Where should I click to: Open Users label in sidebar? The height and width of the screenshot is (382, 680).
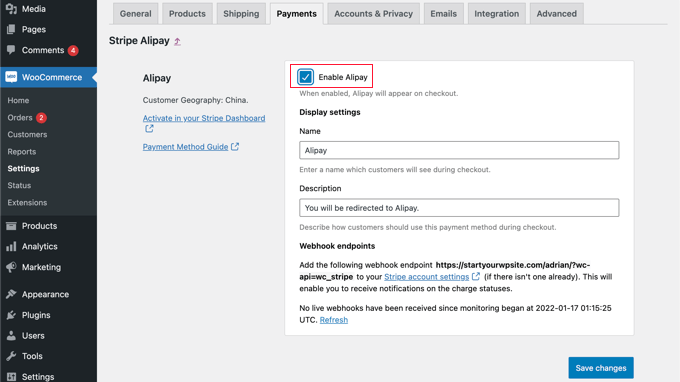point(33,336)
